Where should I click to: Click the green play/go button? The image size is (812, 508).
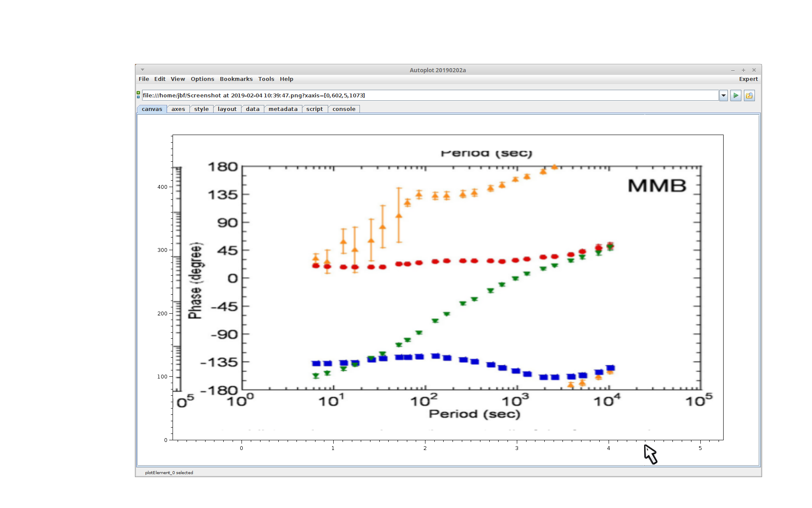(735, 96)
